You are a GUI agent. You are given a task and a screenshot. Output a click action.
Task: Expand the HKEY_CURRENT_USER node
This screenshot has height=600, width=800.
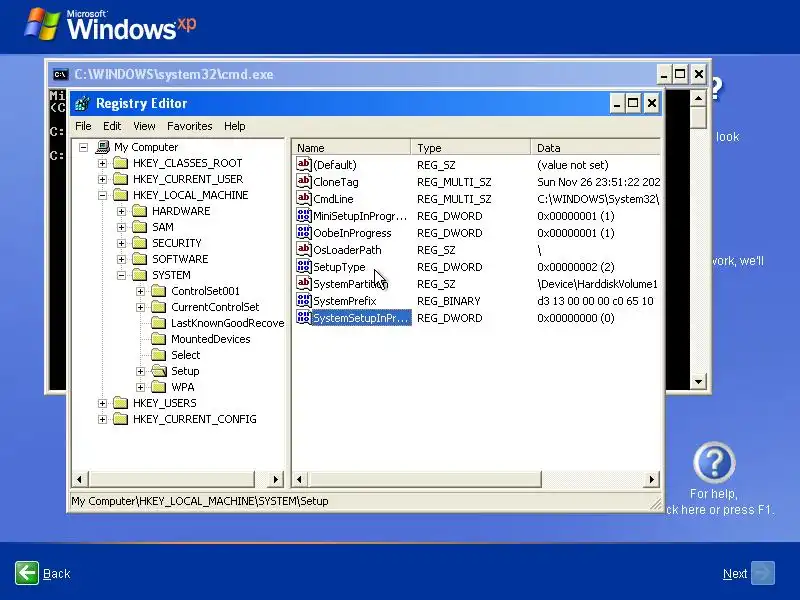click(103, 180)
